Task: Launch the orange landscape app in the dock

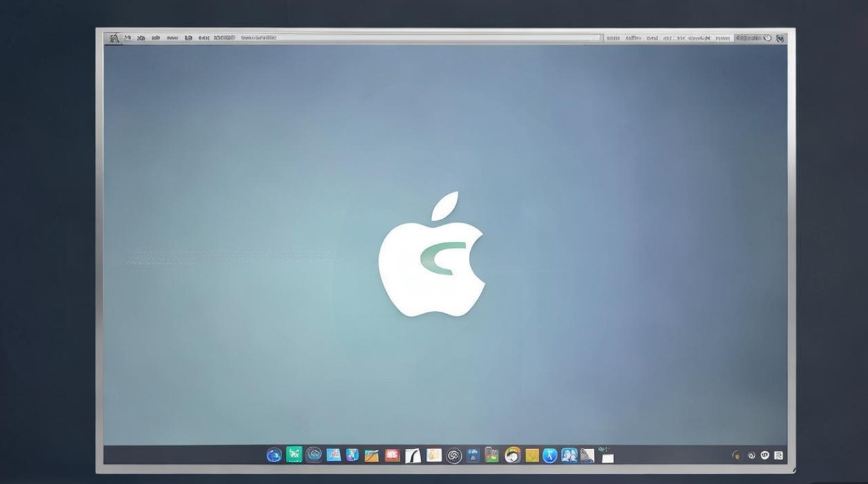Action: [371, 456]
